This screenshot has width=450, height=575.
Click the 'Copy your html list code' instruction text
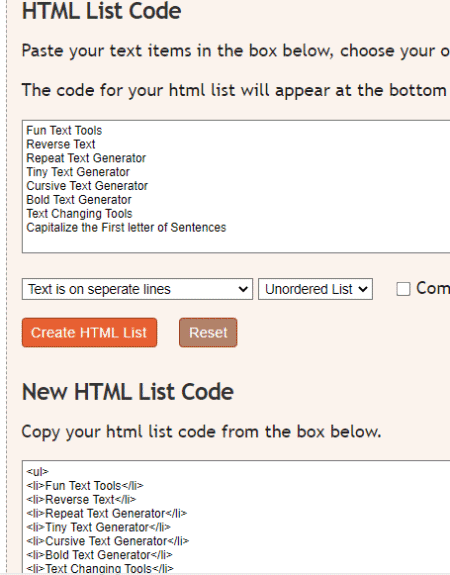[x=201, y=432]
